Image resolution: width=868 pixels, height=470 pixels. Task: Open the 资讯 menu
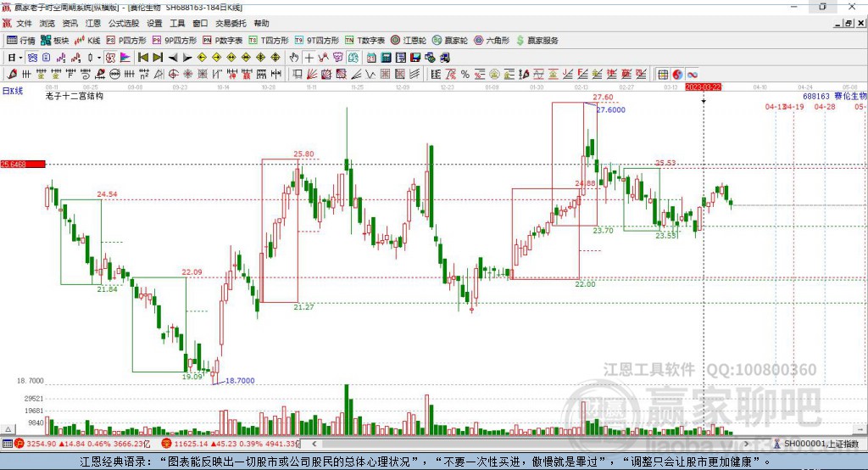coord(70,23)
